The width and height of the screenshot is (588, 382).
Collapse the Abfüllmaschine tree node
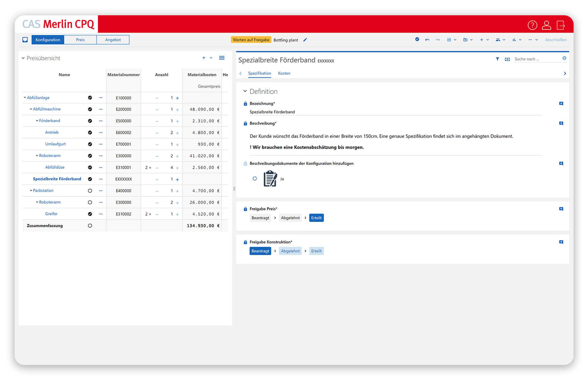(31, 109)
